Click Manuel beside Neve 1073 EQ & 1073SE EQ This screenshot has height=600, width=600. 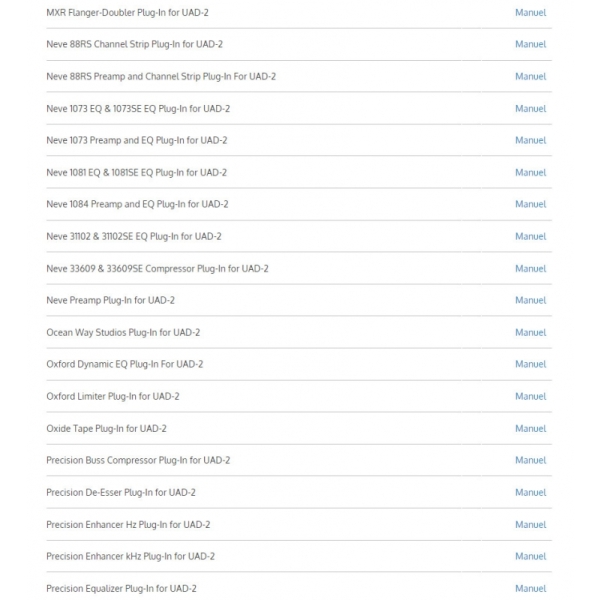tap(530, 109)
